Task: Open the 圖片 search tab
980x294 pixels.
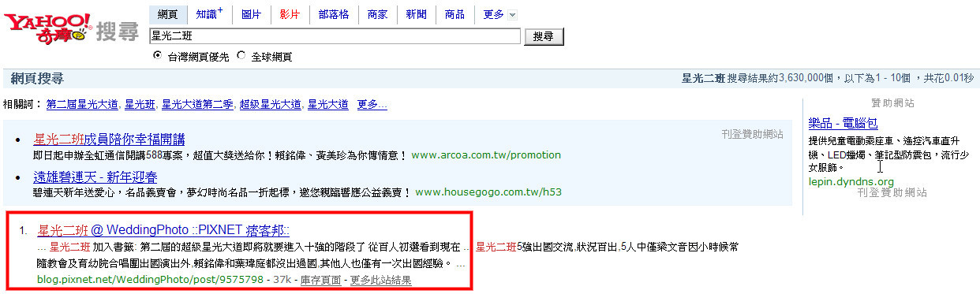Action: point(251,14)
